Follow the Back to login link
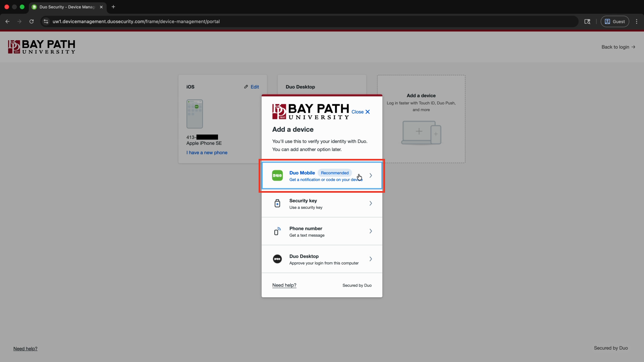This screenshot has width=644, height=362. (x=618, y=47)
